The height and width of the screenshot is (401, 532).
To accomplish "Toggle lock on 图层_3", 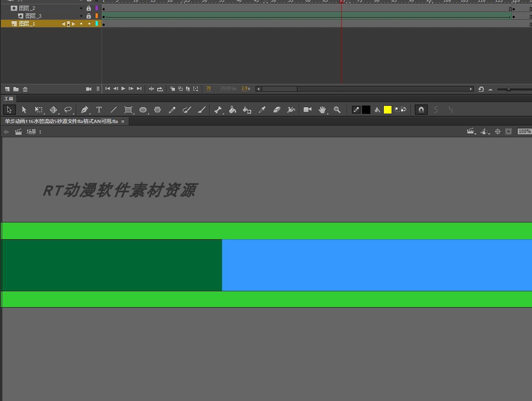I will 89,16.
